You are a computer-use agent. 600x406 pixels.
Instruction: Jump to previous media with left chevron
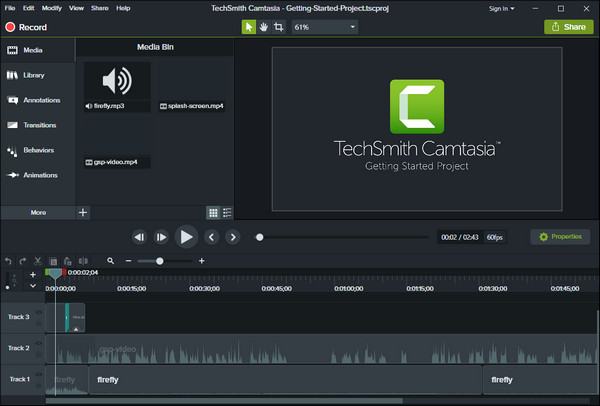(211, 237)
